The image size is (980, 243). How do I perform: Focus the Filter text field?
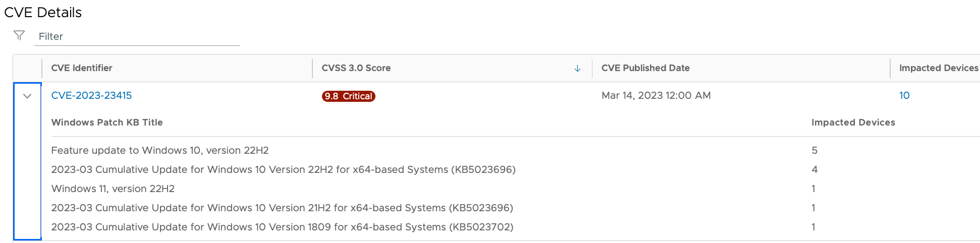[137, 36]
